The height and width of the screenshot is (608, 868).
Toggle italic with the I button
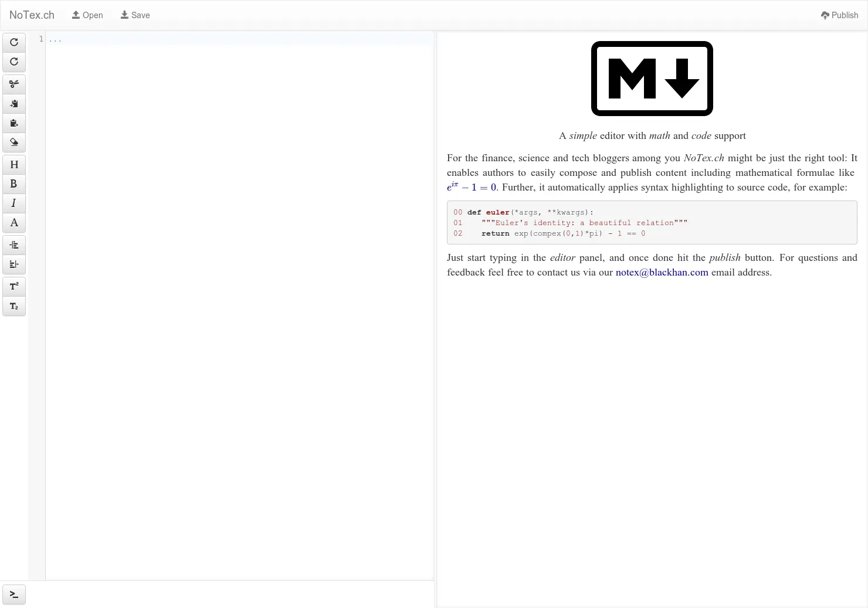coord(14,203)
